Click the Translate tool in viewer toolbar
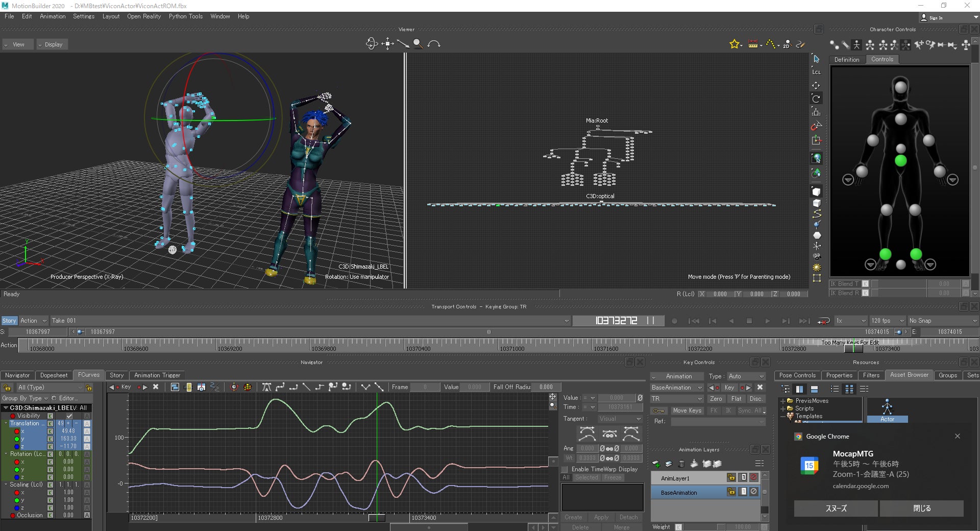This screenshot has width=980, height=531. (816, 85)
